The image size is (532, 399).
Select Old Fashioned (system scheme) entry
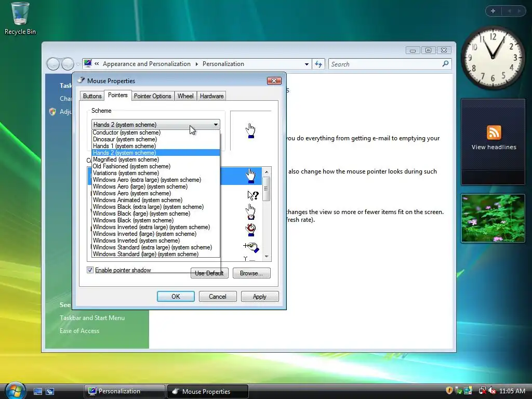[x=156, y=166]
